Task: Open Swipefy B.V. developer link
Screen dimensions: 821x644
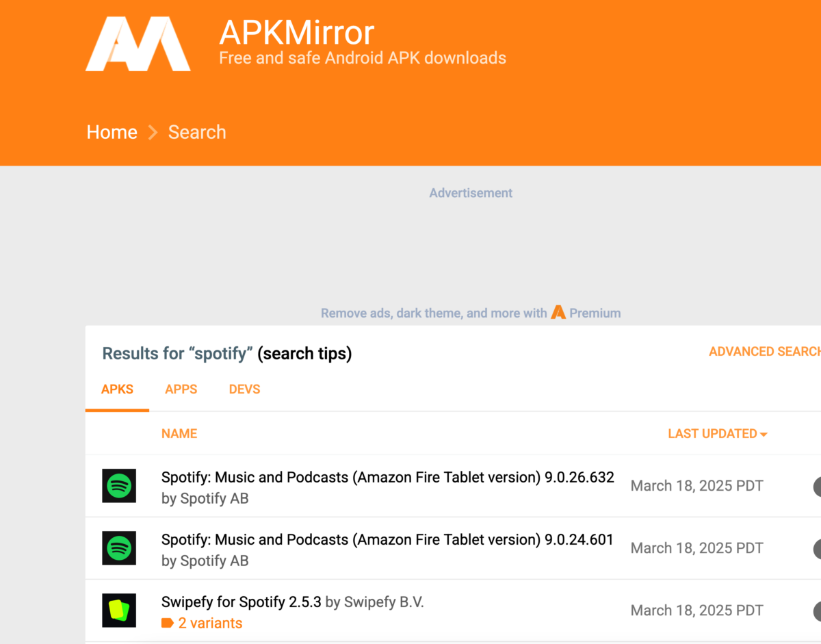Action: tap(383, 602)
